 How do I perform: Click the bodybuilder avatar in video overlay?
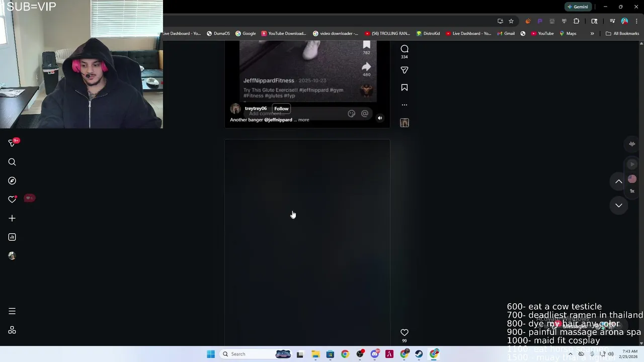[366, 90]
